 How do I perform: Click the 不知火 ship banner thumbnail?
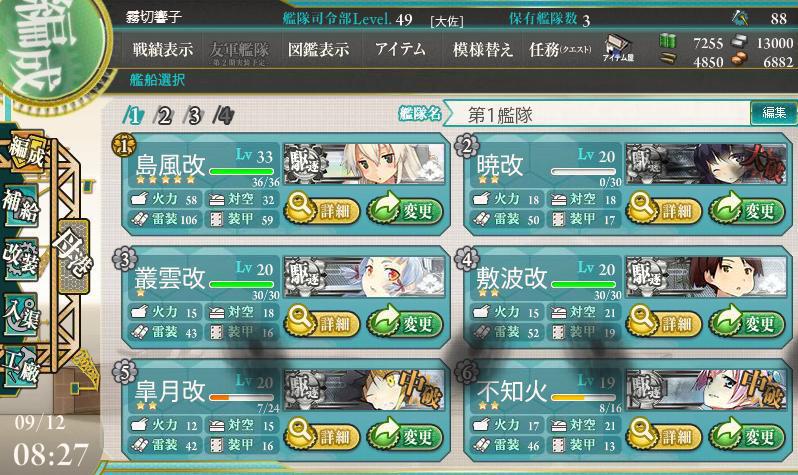(706, 389)
